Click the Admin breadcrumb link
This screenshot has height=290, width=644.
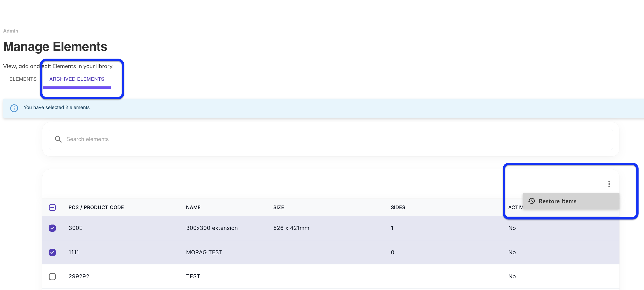pyautogui.click(x=10, y=31)
